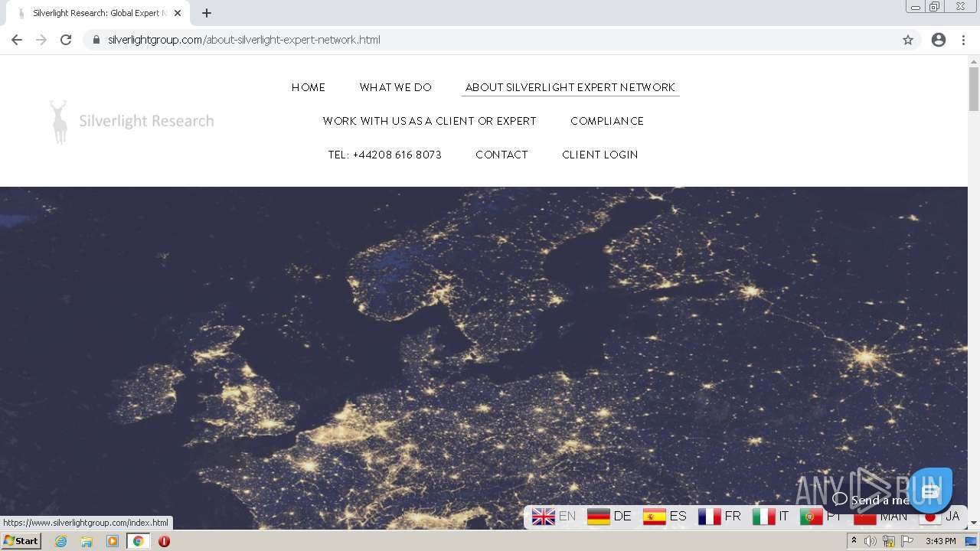The width and height of the screenshot is (980, 551).
Task: Open Windows Media Player taskbar icon
Action: tap(113, 541)
